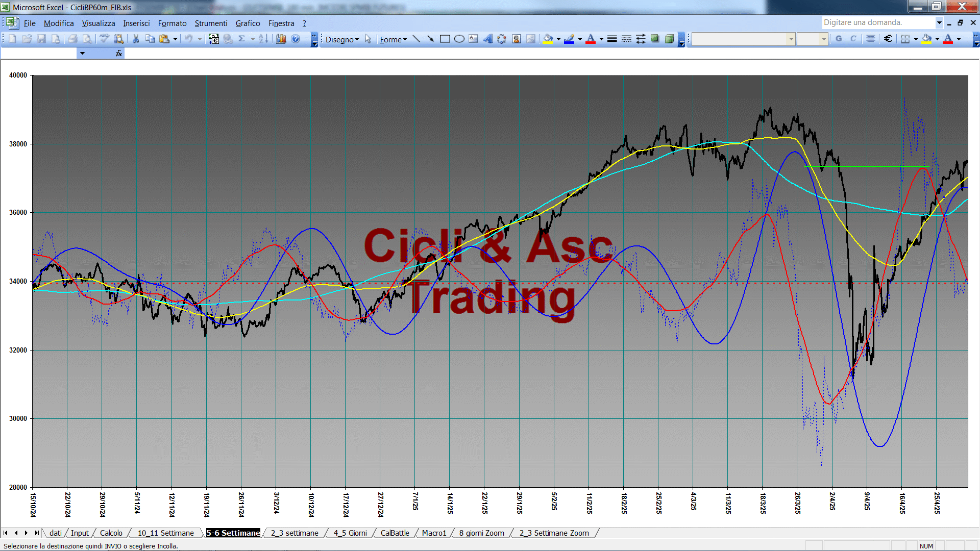The height and width of the screenshot is (551, 980).
Task: Click the Open file folder icon
Action: (27, 39)
